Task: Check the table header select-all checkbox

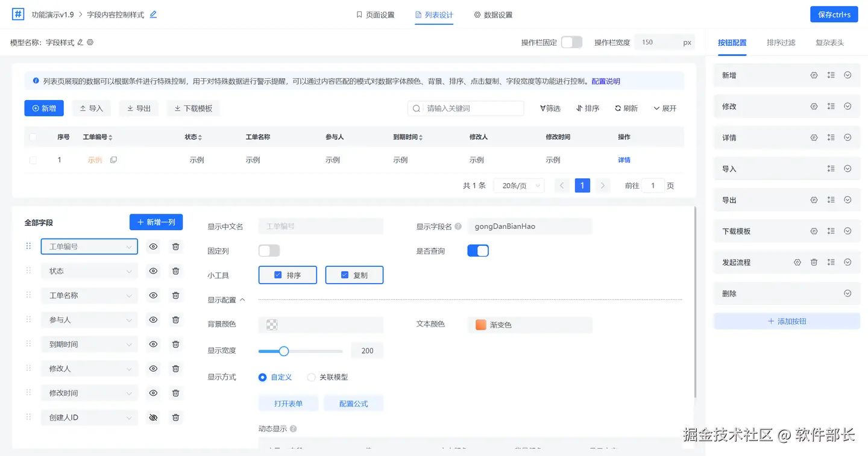Action: (33, 137)
